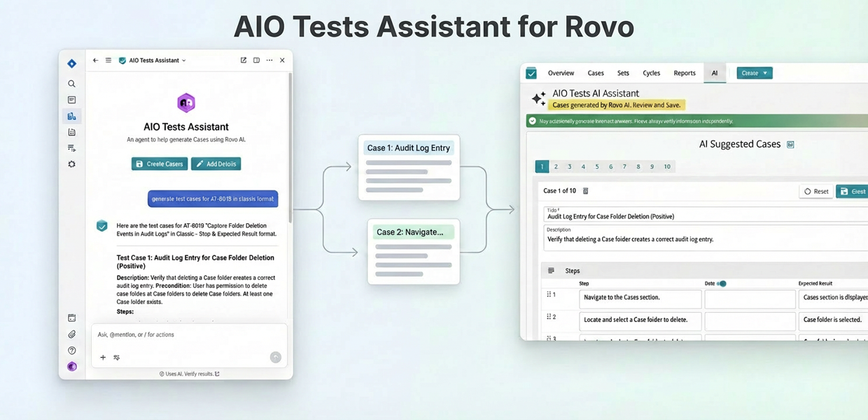
Task: Open help question mark icon
Action: (71, 351)
